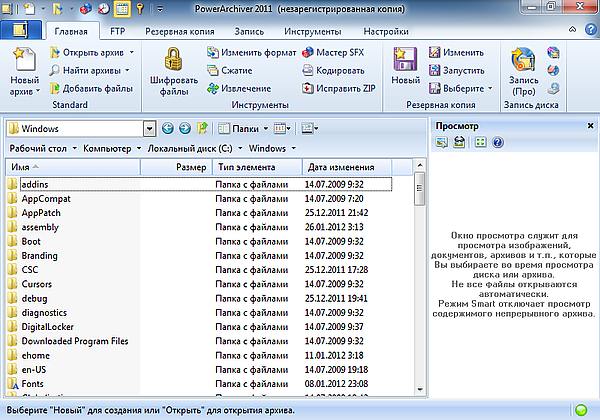
Task: Click the blue back navigation arrow
Action: coord(167,128)
